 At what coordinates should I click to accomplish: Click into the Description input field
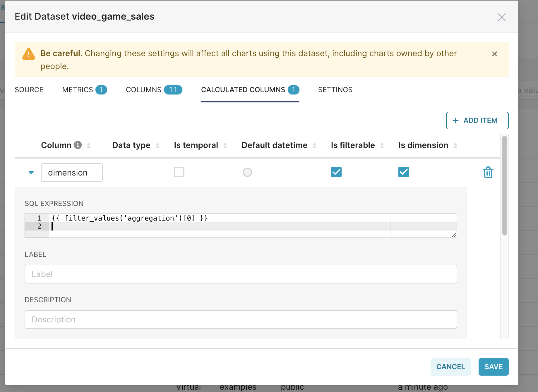[241, 319]
